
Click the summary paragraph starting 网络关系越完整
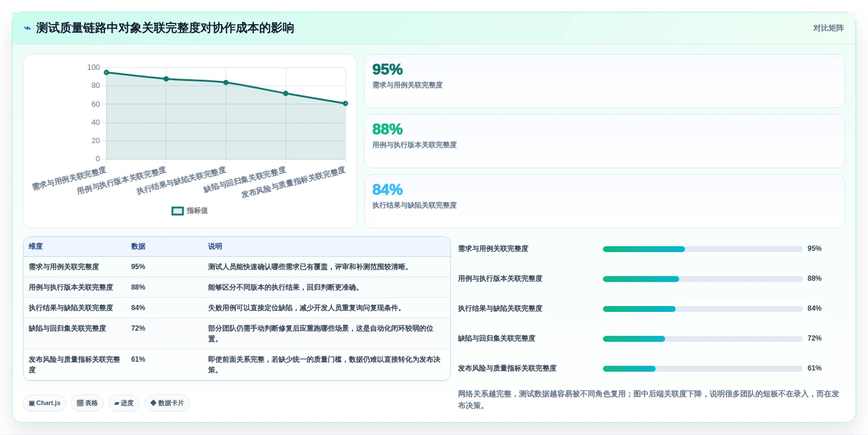649,399
